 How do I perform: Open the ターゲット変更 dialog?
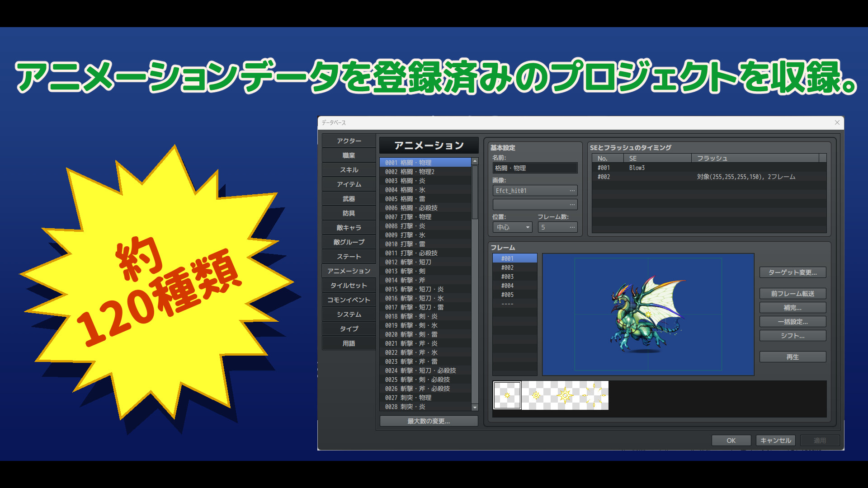[793, 272]
